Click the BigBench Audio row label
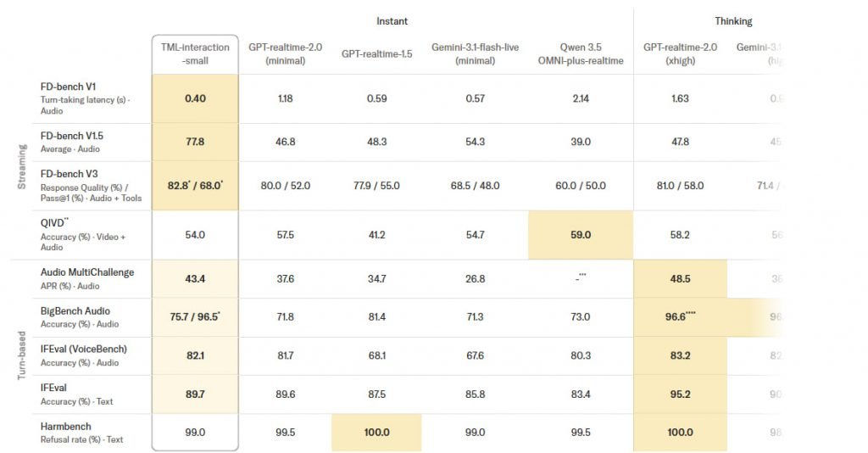This screenshot has width=868, height=453. pyautogui.click(x=75, y=310)
